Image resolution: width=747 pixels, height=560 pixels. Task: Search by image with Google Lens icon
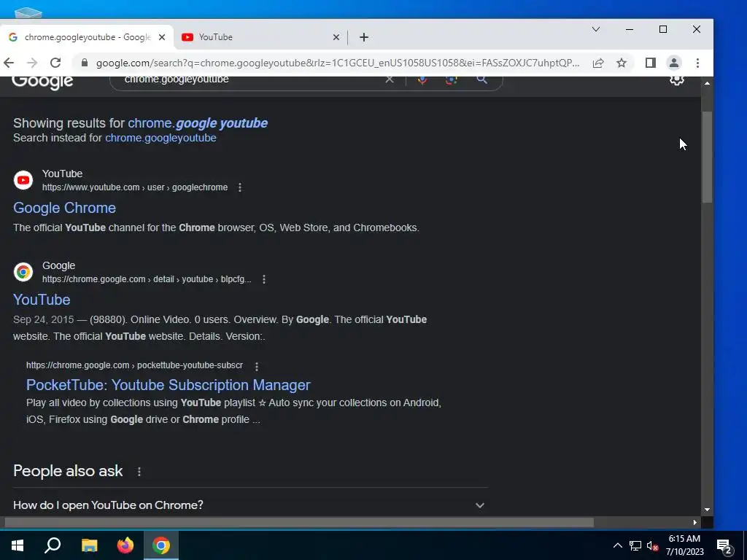coord(451,79)
